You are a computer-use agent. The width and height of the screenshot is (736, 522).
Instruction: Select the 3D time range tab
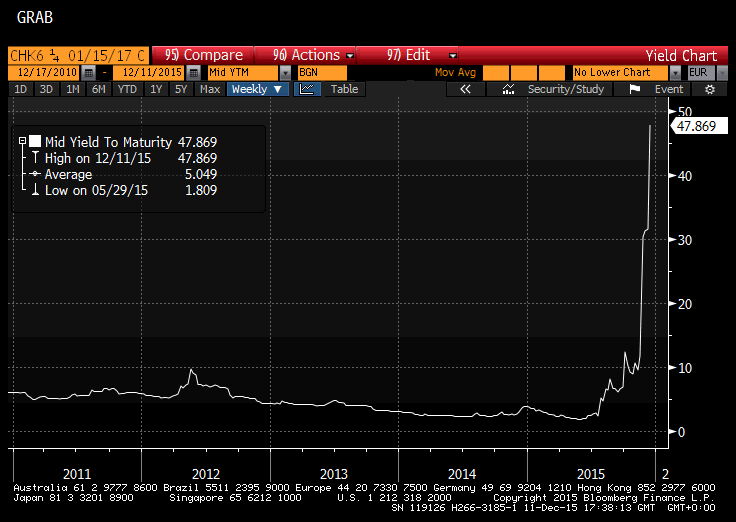46,89
